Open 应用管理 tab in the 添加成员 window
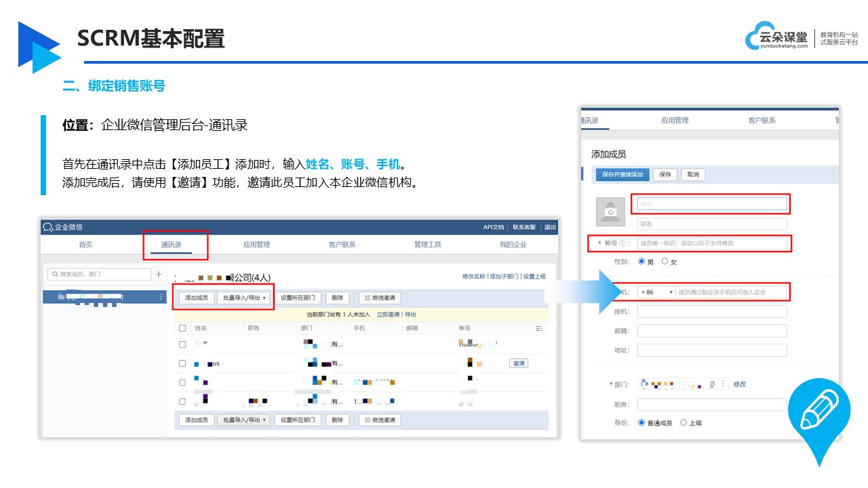This screenshot has height=488, width=868. tap(675, 120)
